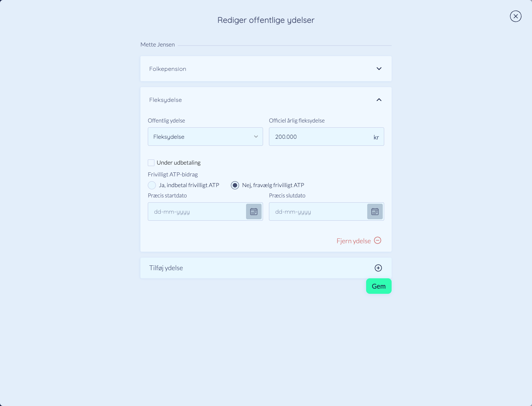Click the Frivilligt ATP-bidrag label
Image resolution: width=532 pixels, height=406 pixels.
pyautogui.click(x=173, y=175)
